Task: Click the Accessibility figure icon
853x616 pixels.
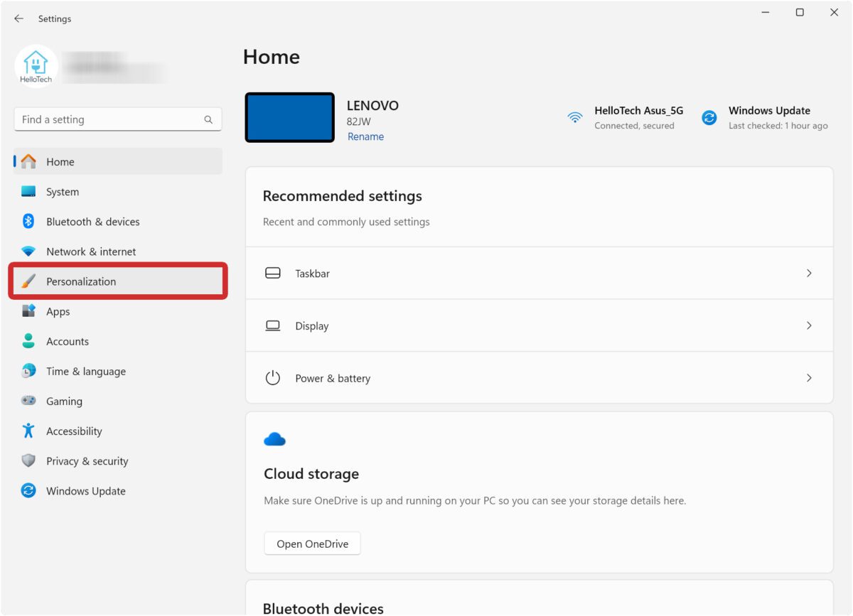Action: 28,431
